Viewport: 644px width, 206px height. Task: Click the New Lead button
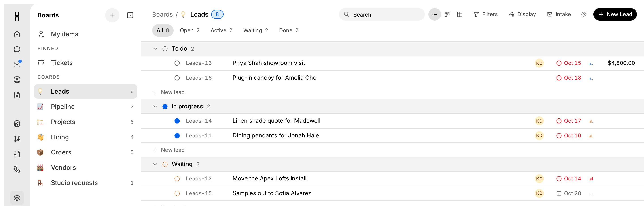pos(615,14)
